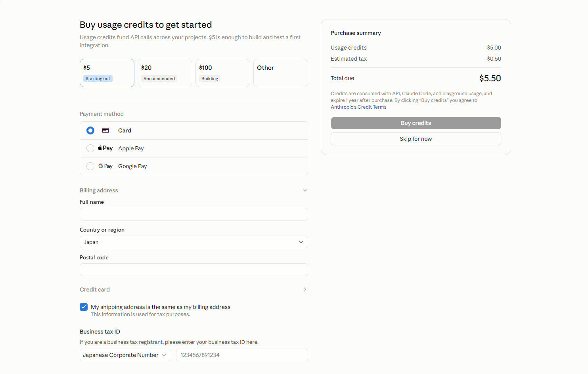Image resolution: width=588 pixels, height=374 pixels.
Task: Choose the Other credit amount option
Action: [x=281, y=73]
